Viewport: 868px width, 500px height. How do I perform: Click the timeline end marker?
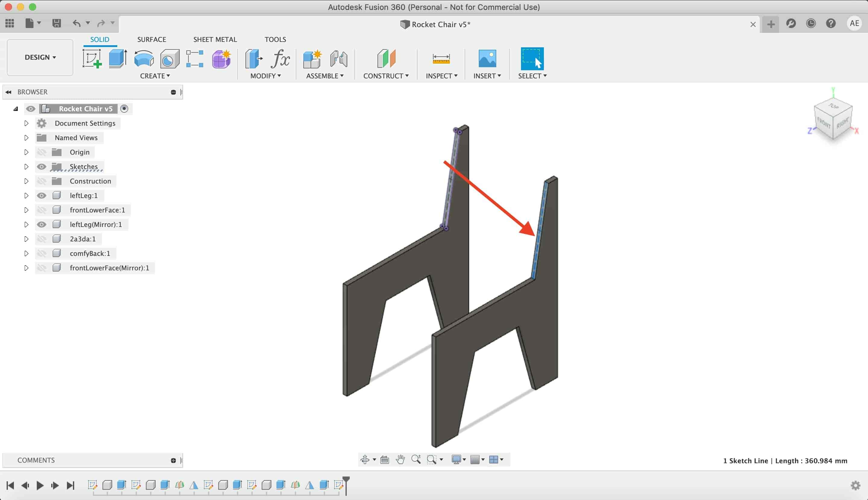(346, 485)
